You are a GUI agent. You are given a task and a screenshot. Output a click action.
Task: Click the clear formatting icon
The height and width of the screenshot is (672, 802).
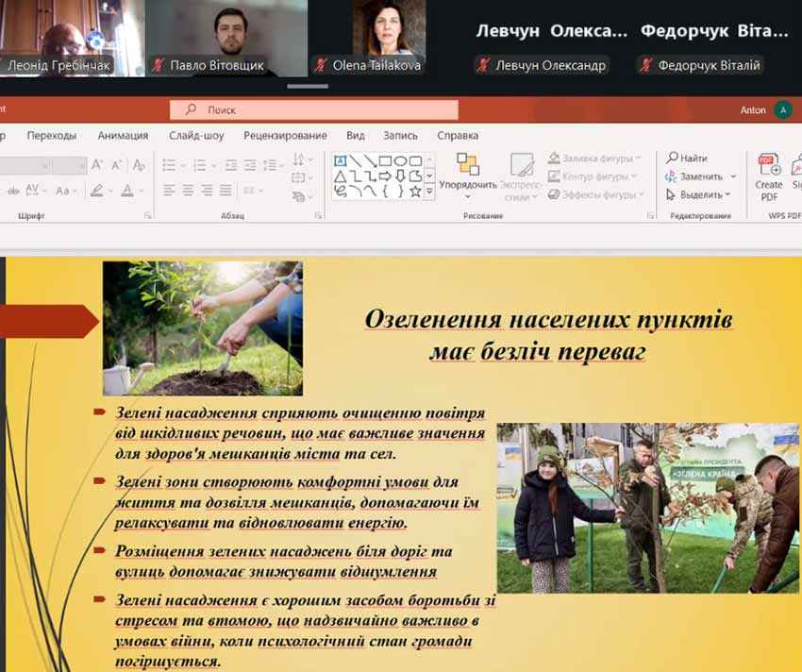(139, 165)
